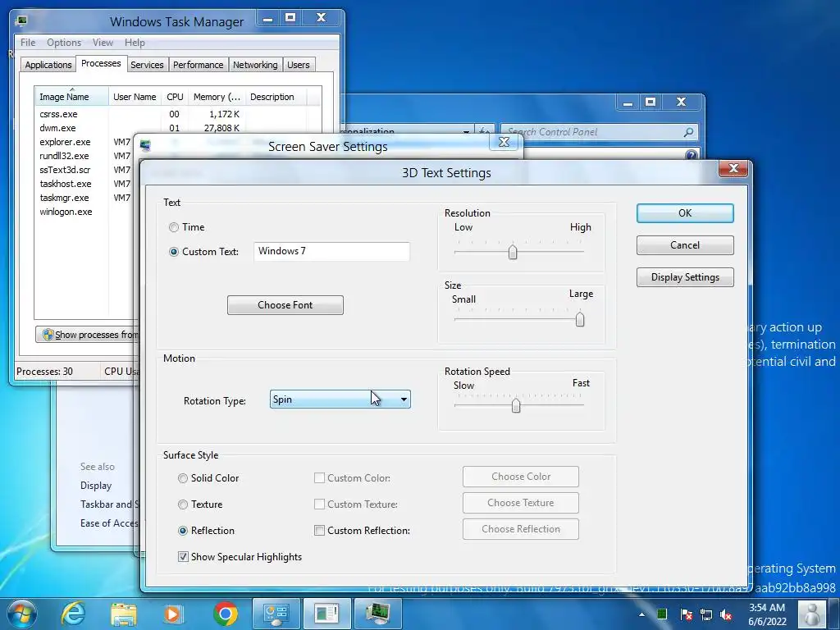Click the Choose Font button

click(x=285, y=305)
